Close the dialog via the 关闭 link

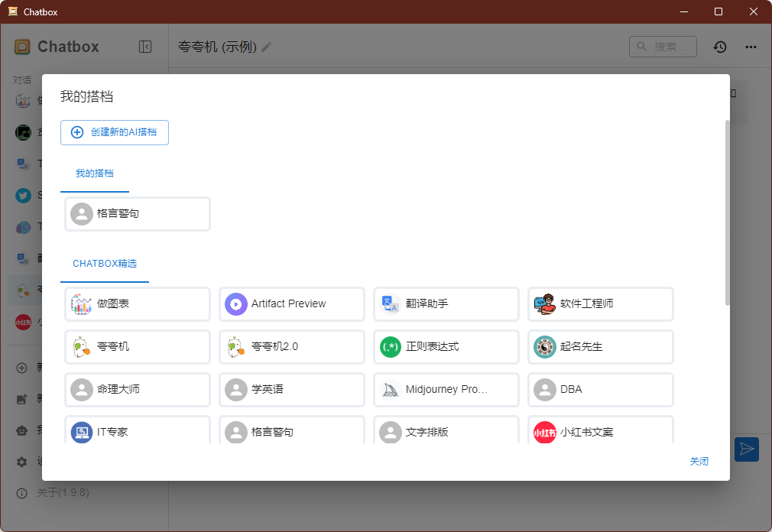tap(699, 461)
